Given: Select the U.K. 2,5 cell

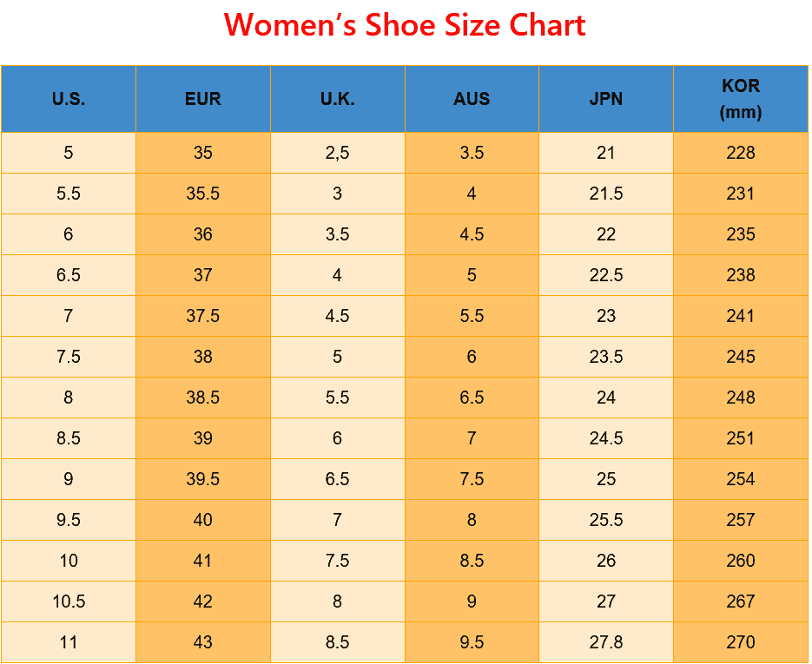Looking at the screenshot, I should click(x=337, y=153).
